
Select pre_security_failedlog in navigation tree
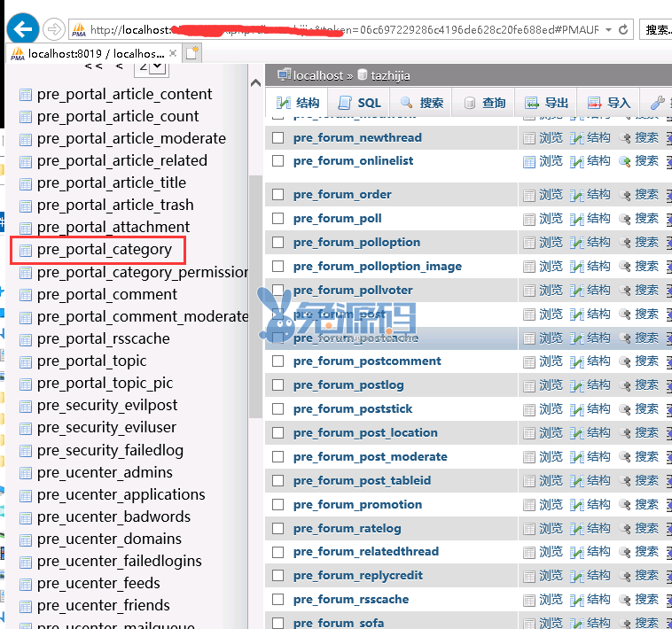pos(110,450)
